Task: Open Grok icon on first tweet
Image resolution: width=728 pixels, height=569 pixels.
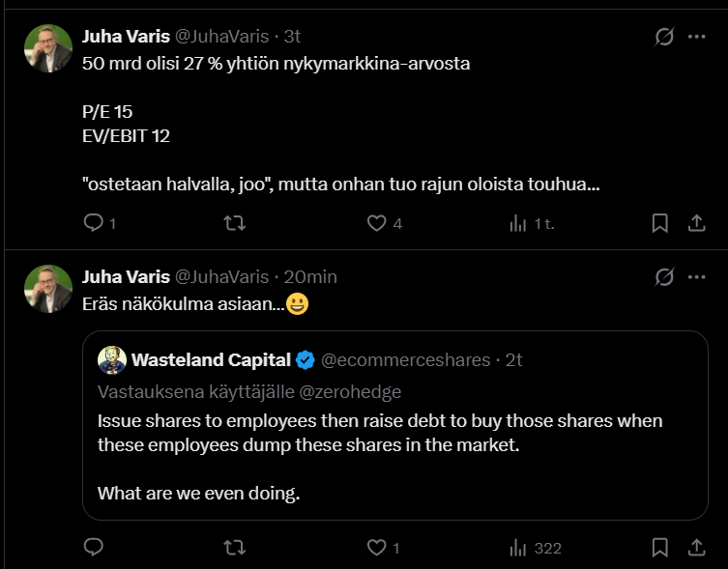Action: coord(664,37)
